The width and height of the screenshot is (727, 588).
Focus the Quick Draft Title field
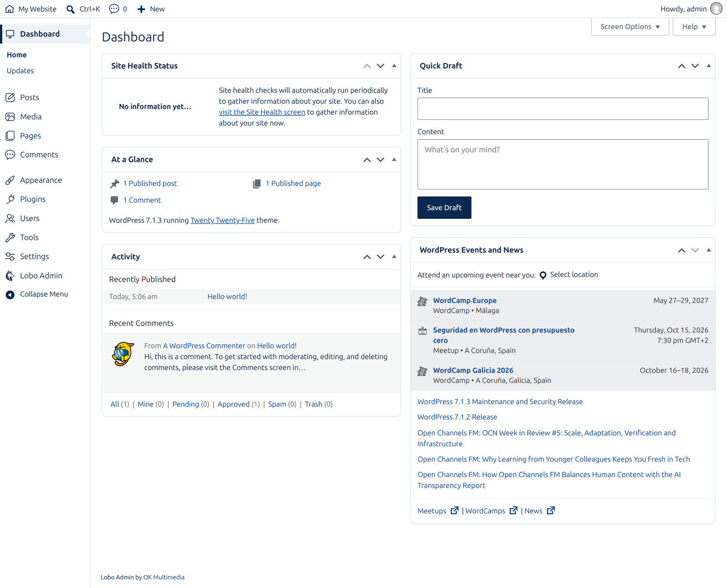(x=563, y=109)
